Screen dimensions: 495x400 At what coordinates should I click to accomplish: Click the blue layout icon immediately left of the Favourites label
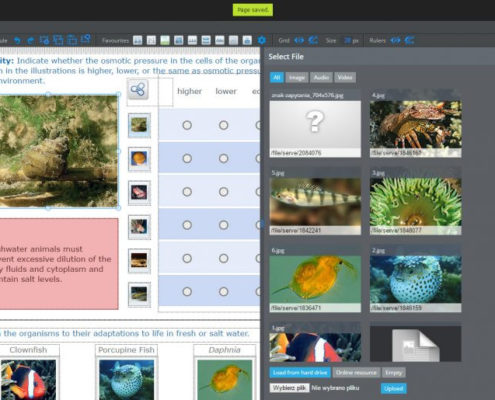(x=86, y=40)
